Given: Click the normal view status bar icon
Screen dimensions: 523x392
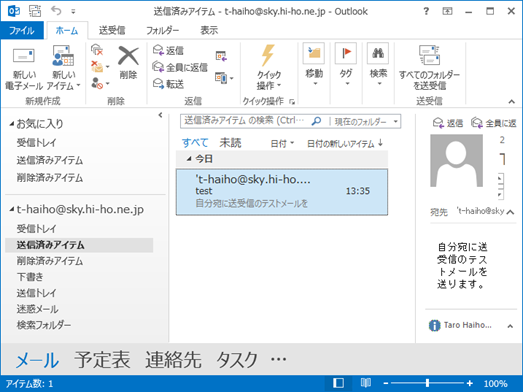Looking at the screenshot, I should (x=339, y=383).
